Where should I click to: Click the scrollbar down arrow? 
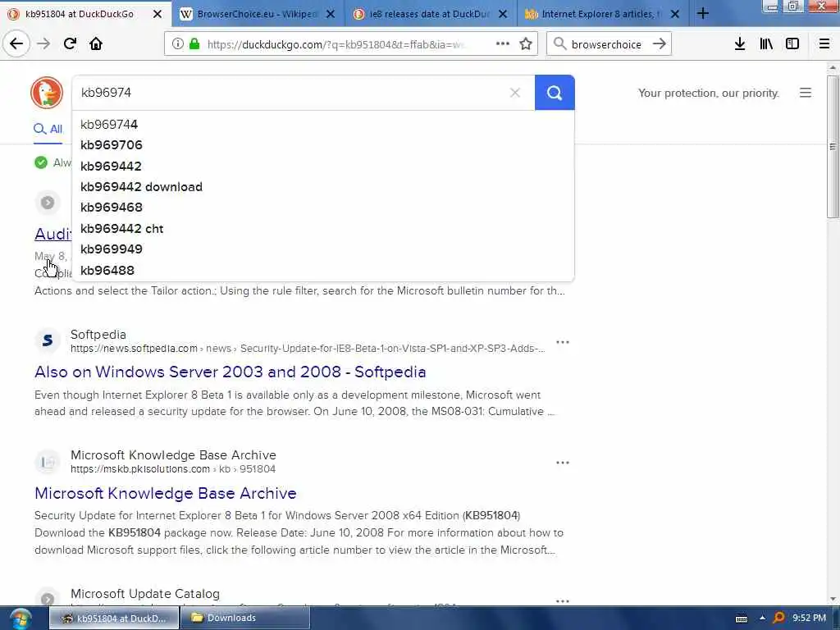[833, 599]
